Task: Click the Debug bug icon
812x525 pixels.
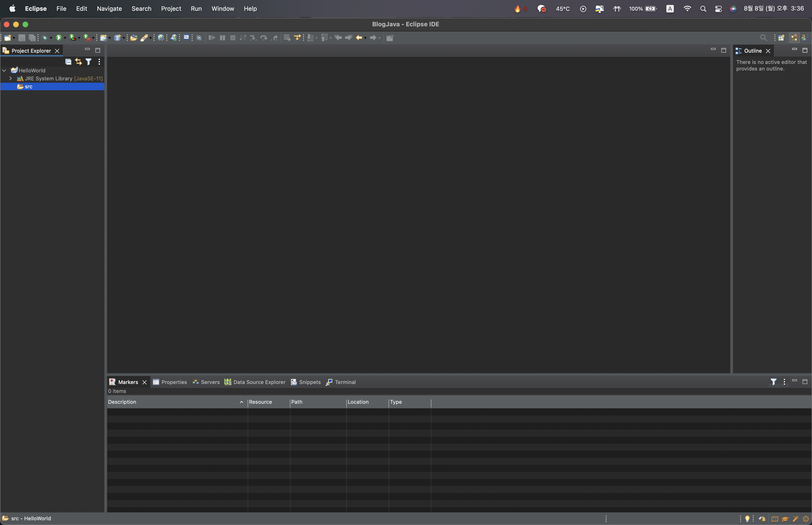Action: click(45, 38)
